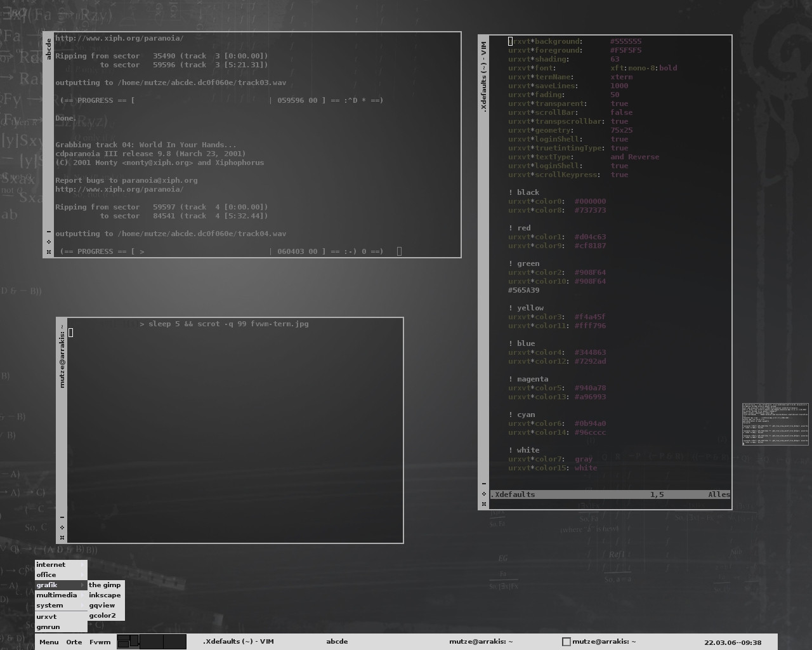The height and width of the screenshot is (650, 812).
Task: Open the office submenu
Action: pyautogui.click(x=61, y=574)
